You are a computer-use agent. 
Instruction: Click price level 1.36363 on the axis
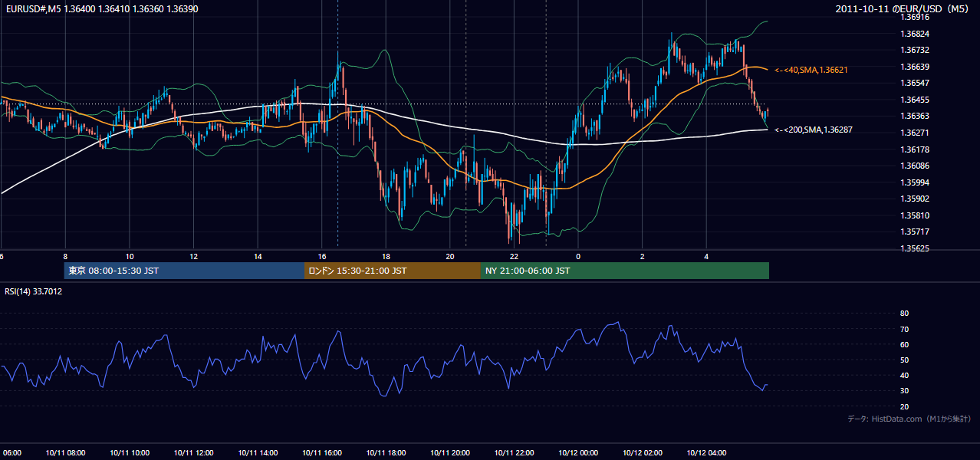click(x=915, y=116)
